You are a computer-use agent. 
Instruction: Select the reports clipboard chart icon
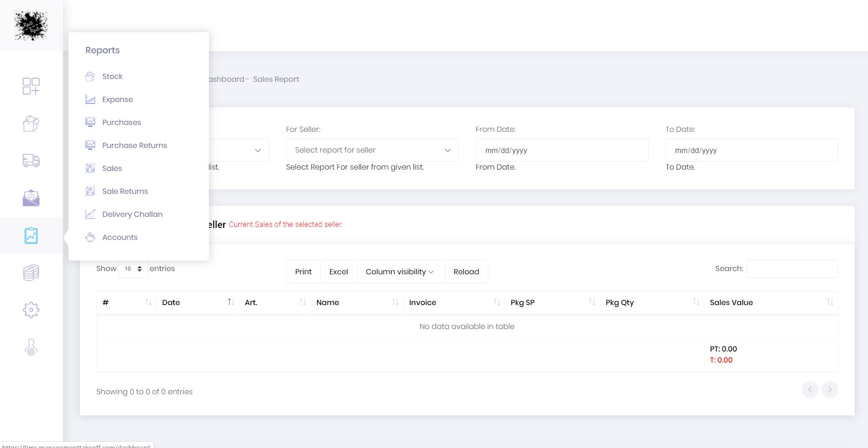[31, 236]
